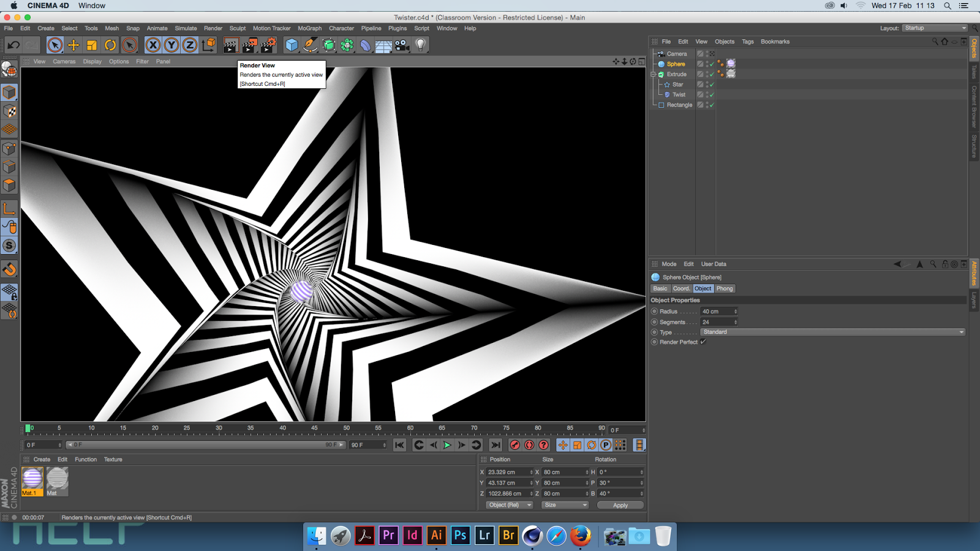Open the MoGraph menu
The height and width of the screenshot is (551, 980).
tap(309, 28)
